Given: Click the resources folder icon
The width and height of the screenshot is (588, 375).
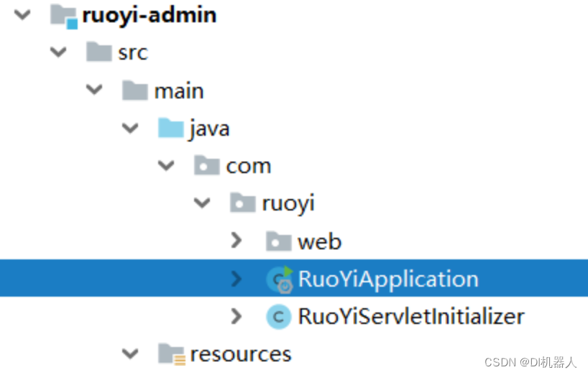Looking at the screenshot, I should click(172, 354).
